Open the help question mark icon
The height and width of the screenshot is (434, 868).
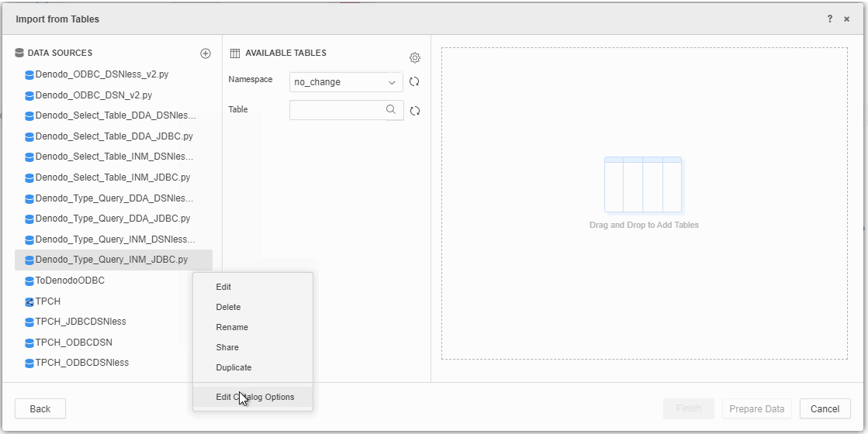point(829,19)
